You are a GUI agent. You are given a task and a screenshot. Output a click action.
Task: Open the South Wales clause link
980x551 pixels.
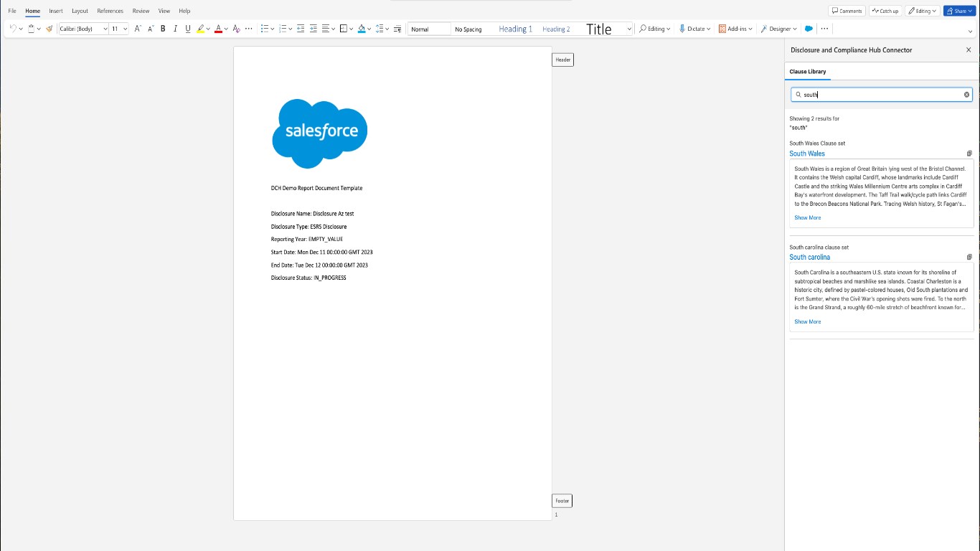(807, 154)
